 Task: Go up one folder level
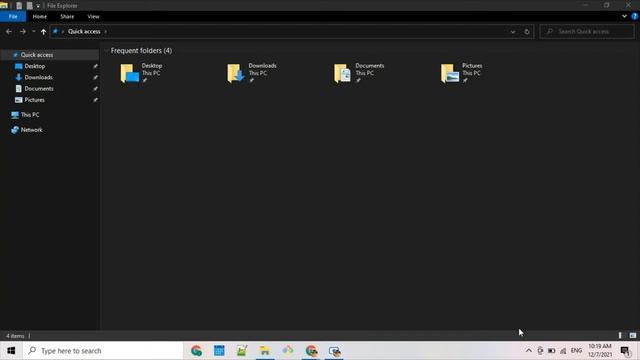[43, 31]
